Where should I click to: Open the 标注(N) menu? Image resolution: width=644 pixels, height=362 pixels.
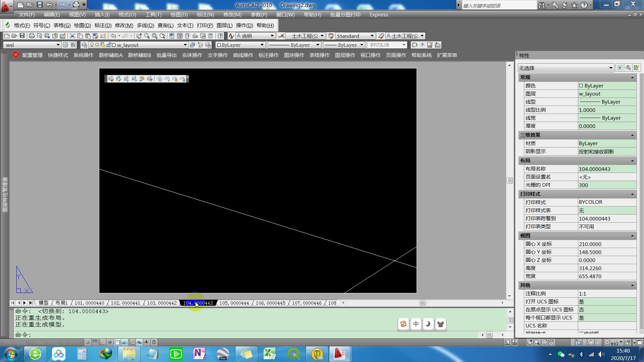click(205, 15)
